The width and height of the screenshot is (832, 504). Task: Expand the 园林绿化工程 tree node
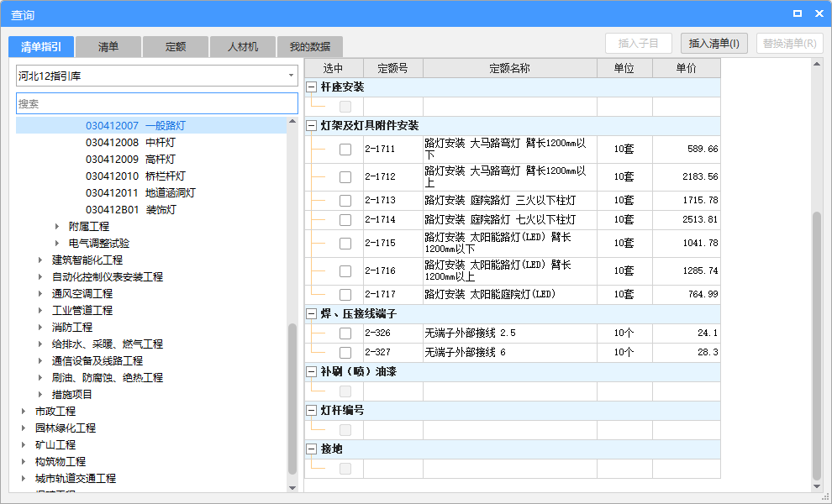click(24, 428)
